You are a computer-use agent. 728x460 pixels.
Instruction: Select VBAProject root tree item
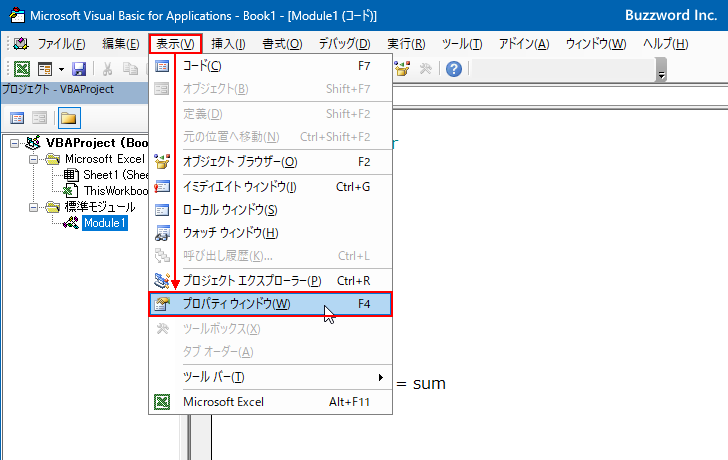tap(97, 143)
